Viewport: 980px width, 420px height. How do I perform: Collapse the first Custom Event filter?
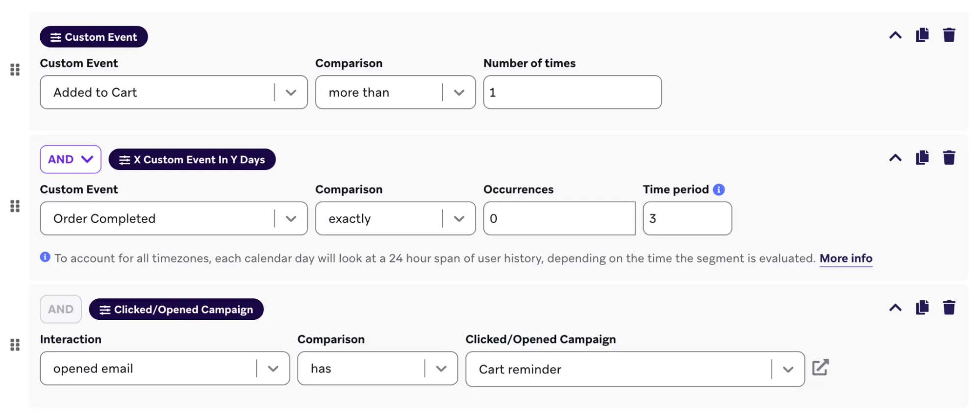(895, 35)
